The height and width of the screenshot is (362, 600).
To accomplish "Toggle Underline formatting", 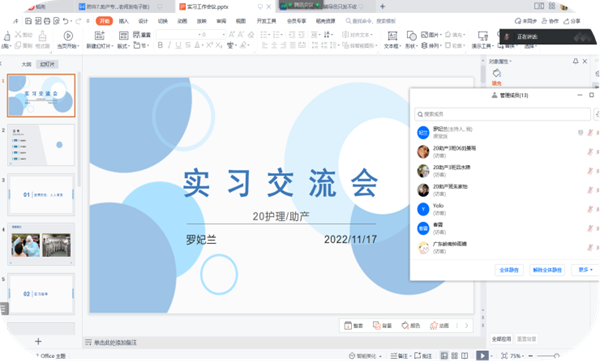I will click(x=178, y=45).
